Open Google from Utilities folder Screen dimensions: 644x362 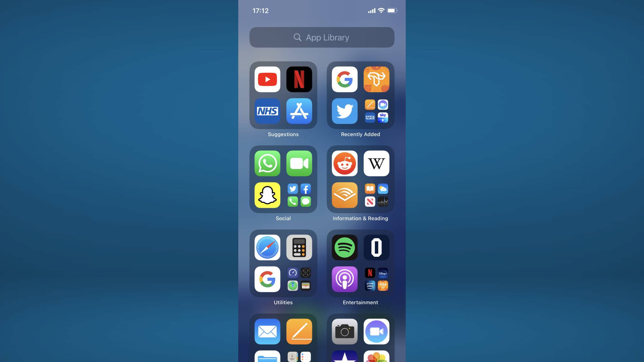267,279
